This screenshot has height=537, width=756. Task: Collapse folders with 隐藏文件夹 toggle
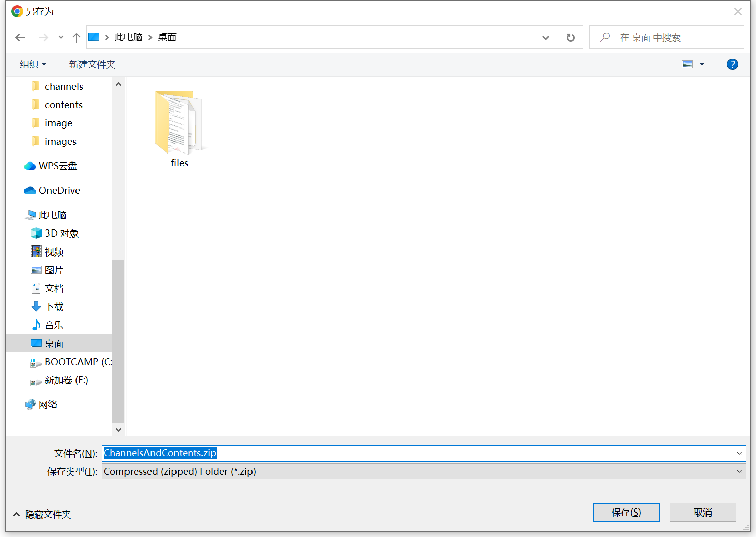42,514
